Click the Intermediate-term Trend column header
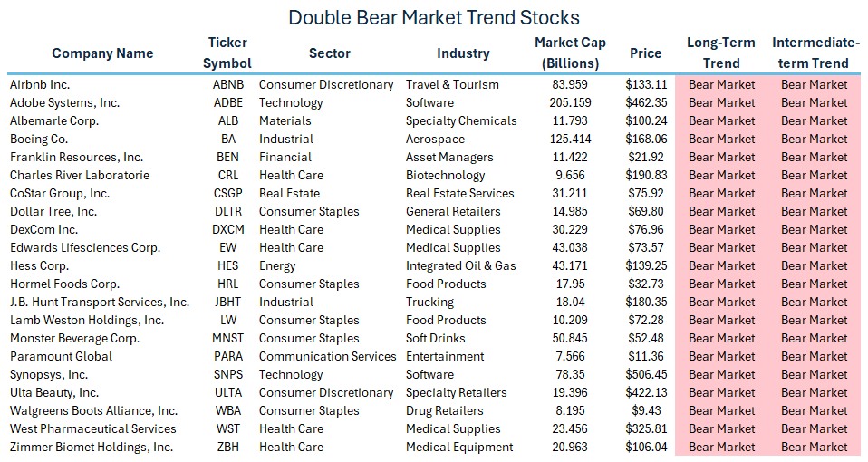The image size is (868, 462). click(x=815, y=53)
